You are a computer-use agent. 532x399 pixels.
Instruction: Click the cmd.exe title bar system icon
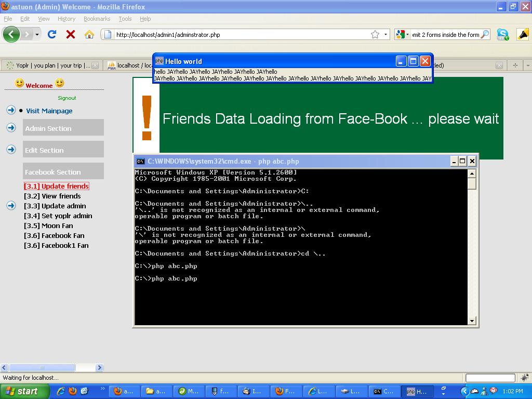140,162
